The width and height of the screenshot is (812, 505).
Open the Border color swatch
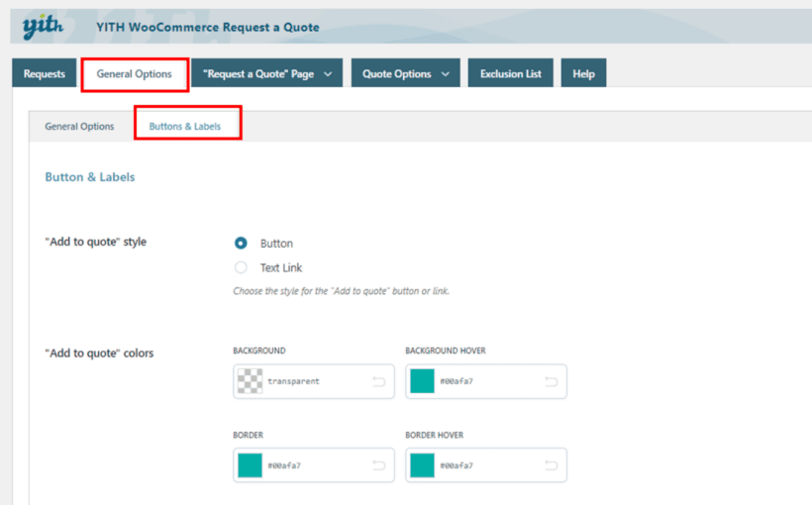coord(251,465)
